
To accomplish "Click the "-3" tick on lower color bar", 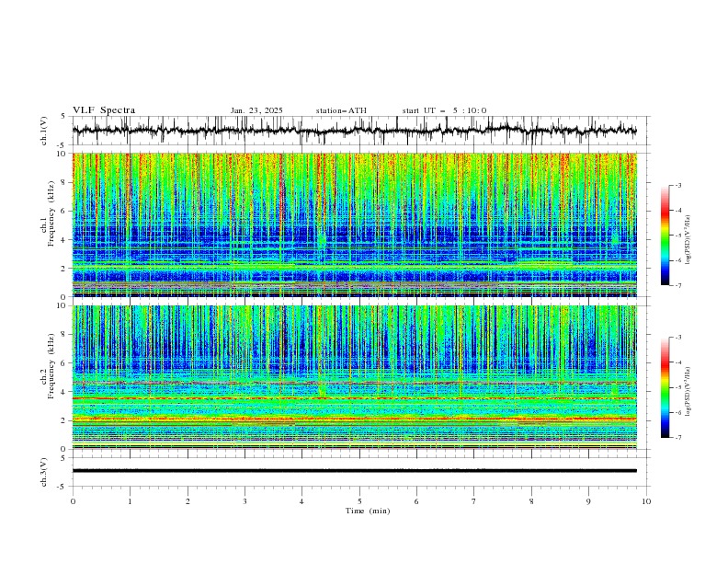I will (x=677, y=338).
